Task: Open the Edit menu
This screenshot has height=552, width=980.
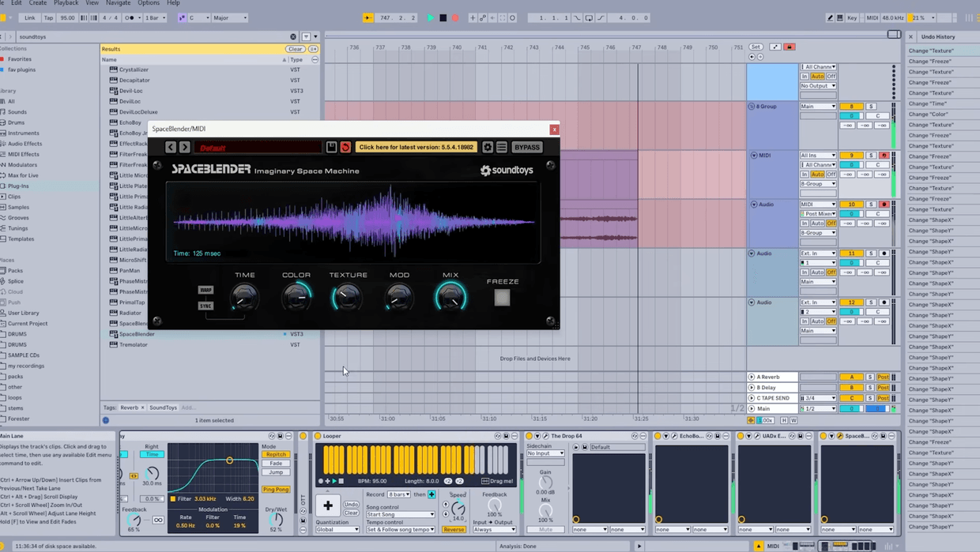Action: coord(17,3)
